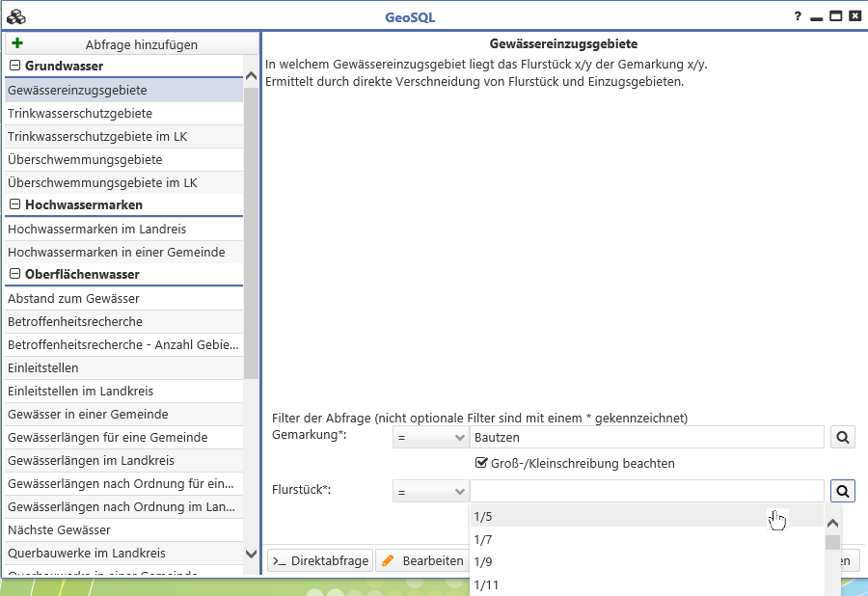Select Hochwassermarken im Landreis query
Viewport: 868px width, 596px height.
(124, 230)
